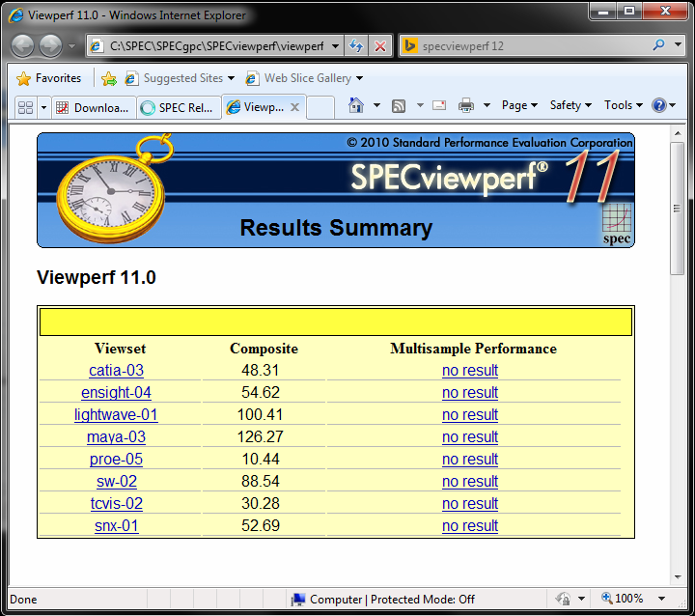
Task: Open the Favorites star button
Action: click(49, 78)
